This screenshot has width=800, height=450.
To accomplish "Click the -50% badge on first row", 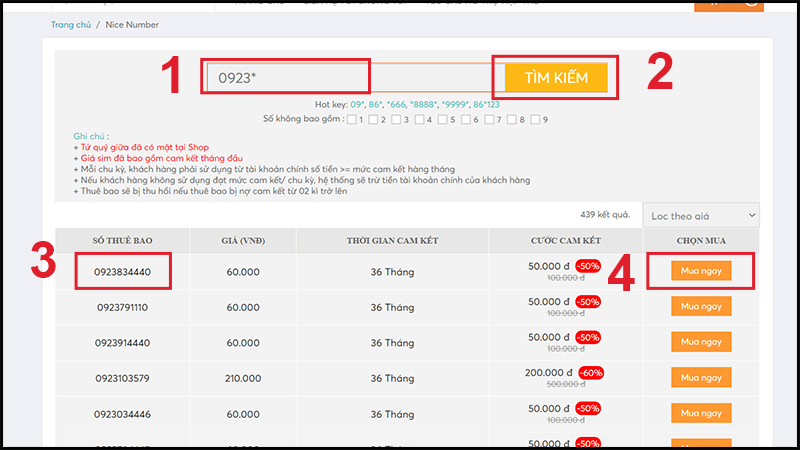I will pos(587,265).
